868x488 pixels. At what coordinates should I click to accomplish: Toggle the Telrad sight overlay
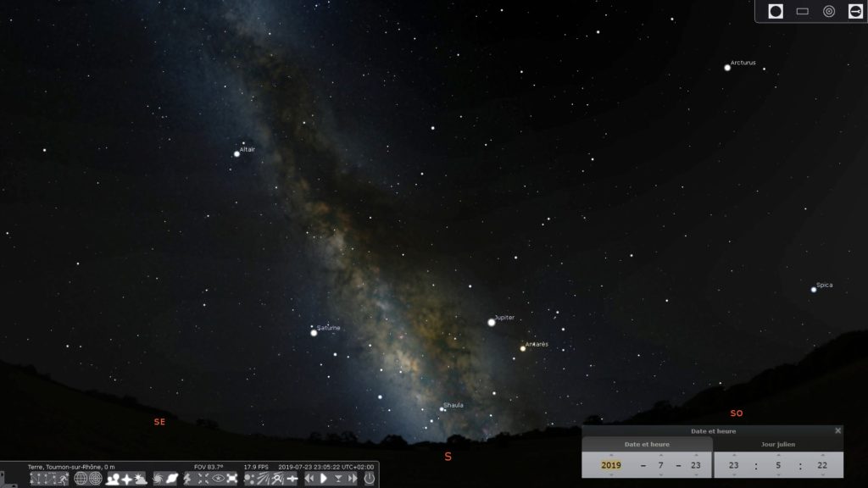[829, 11]
